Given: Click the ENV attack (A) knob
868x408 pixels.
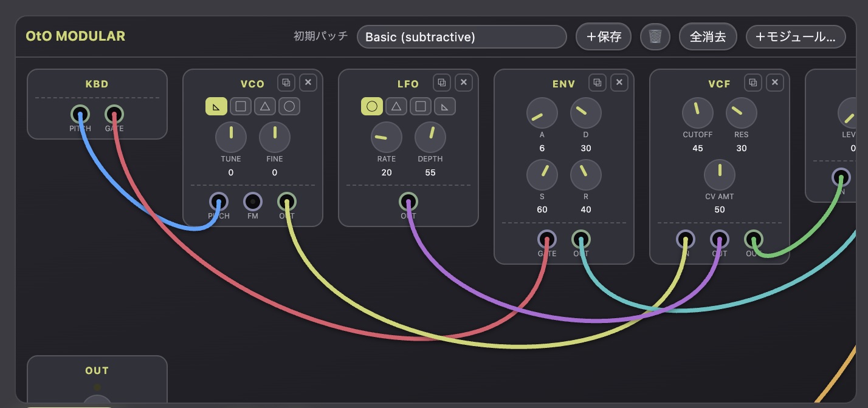Looking at the screenshot, I should (x=542, y=113).
